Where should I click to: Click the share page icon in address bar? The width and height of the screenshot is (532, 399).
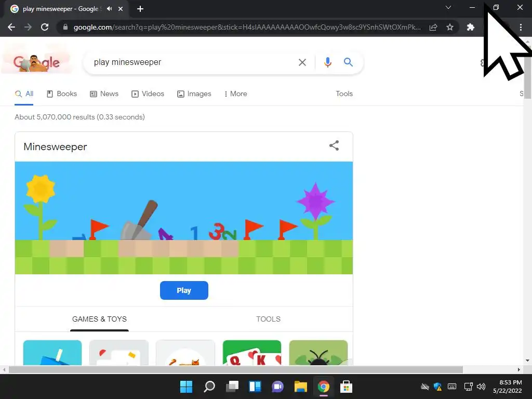click(x=433, y=27)
